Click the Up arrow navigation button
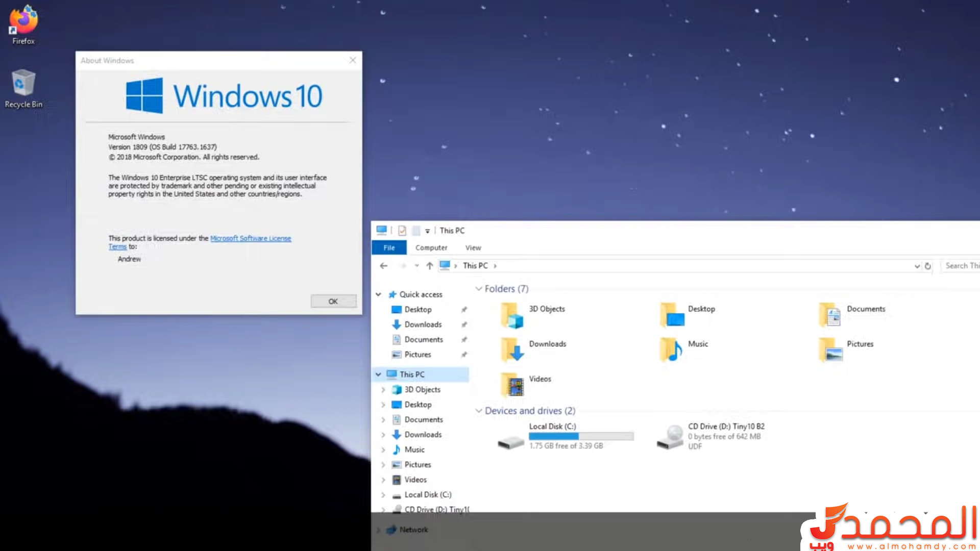Image resolution: width=980 pixels, height=551 pixels. coord(429,266)
